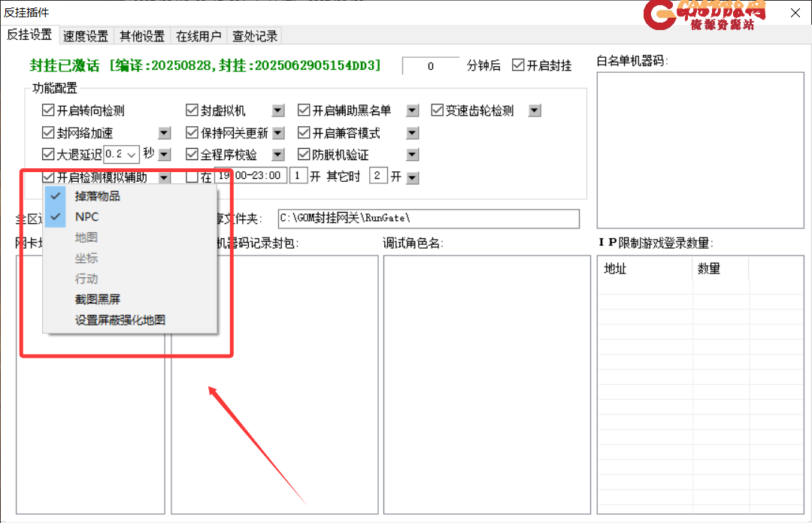
Task: Click the arrow button beside 变速齿轮检测
Action: 535,111
